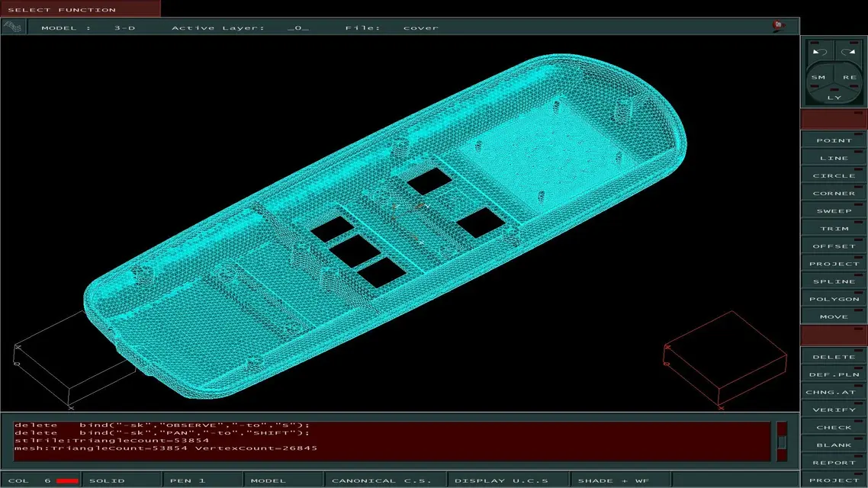Click the BLANK function
The height and width of the screenshot is (488, 868).
coord(834,445)
